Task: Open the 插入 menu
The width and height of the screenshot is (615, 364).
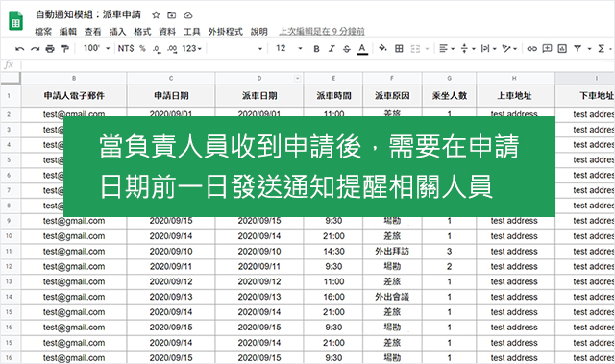Action: click(x=117, y=32)
